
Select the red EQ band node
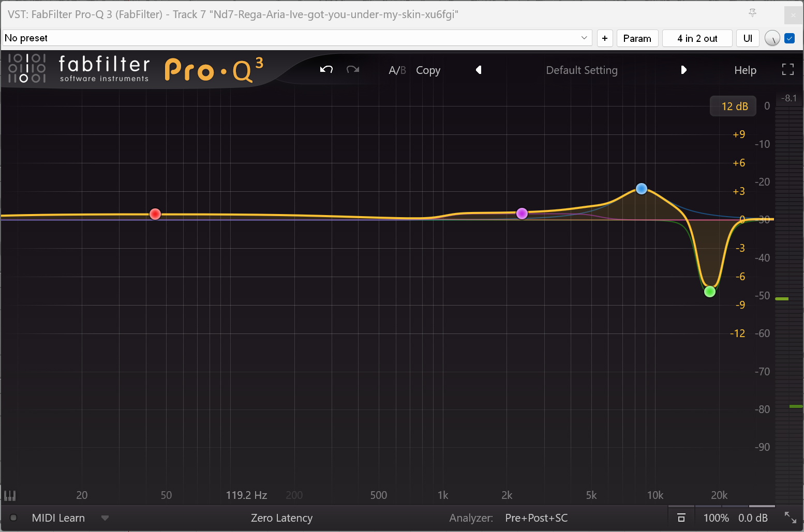click(x=155, y=214)
